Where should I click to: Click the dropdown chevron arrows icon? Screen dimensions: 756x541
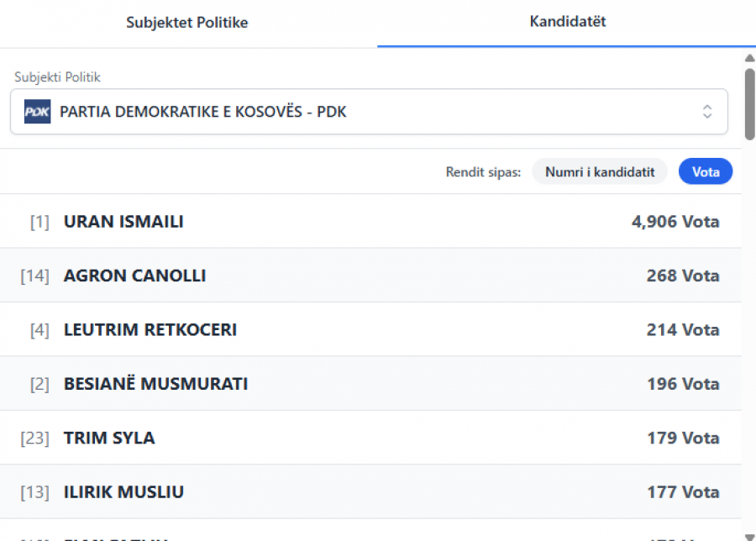tap(707, 112)
